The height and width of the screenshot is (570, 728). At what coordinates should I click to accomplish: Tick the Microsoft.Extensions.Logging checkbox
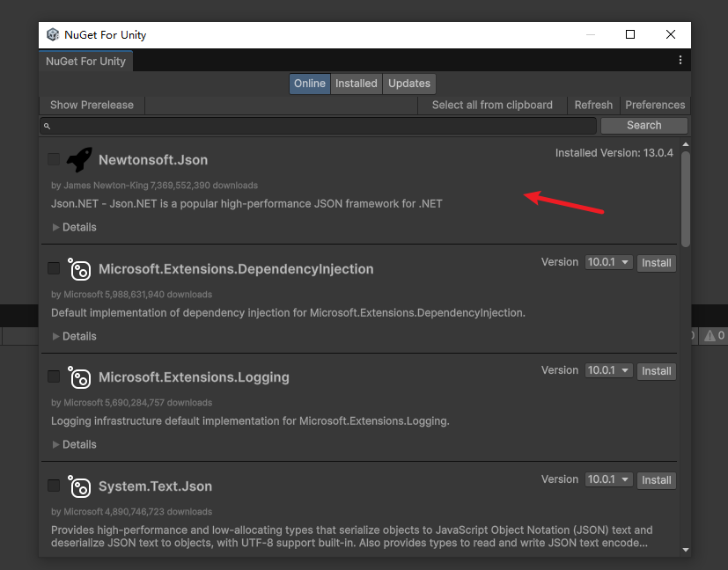[x=54, y=376]
